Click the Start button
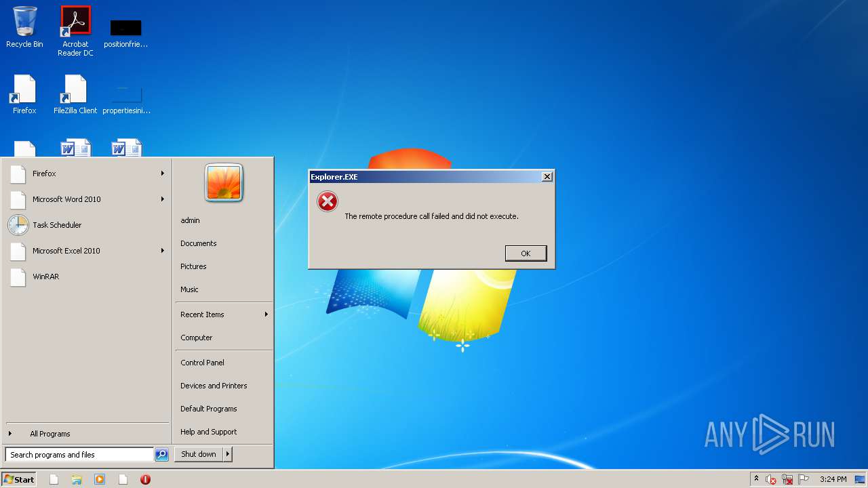 pyautogui.click(x=20, y=479)
